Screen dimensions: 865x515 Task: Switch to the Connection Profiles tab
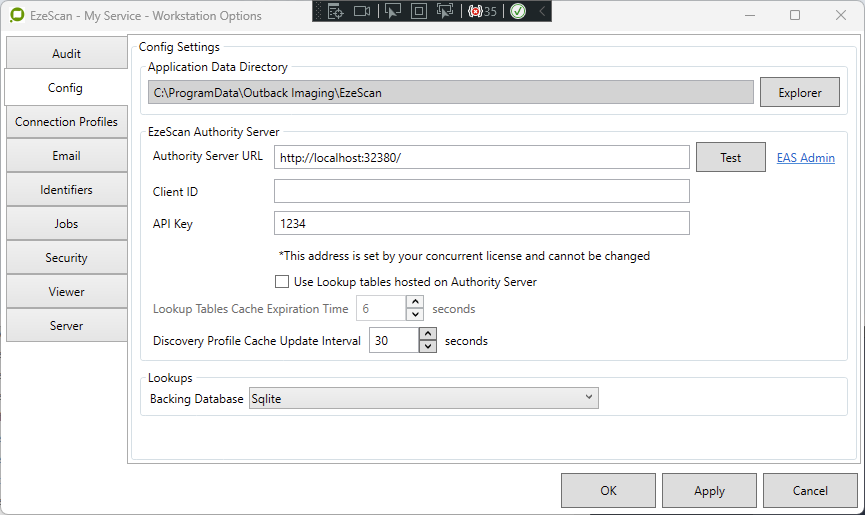pyautogui.click(x=66, y=122)
